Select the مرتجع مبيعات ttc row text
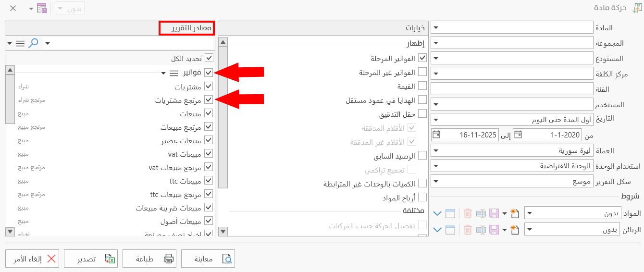 [x=175, y=194]
